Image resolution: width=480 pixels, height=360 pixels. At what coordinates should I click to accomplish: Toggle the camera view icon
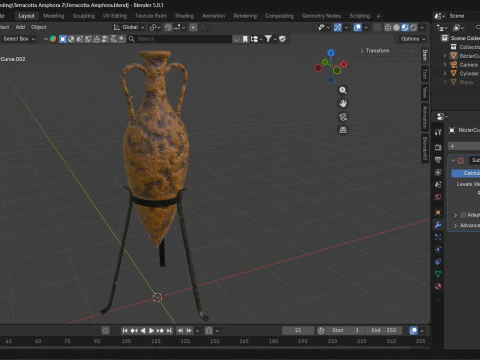pyautogui.click(x=343, y=117)
